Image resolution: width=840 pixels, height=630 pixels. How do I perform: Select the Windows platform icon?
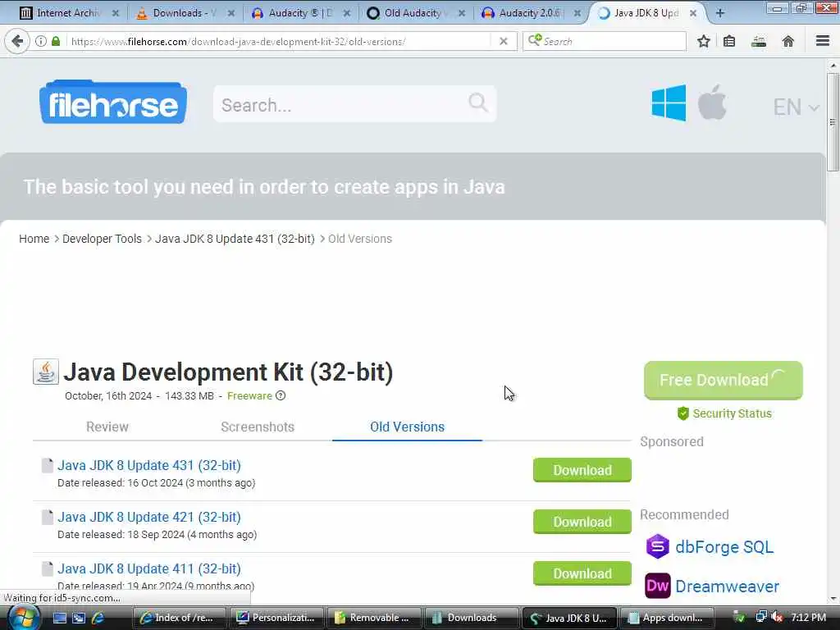(x=669, y=103)
